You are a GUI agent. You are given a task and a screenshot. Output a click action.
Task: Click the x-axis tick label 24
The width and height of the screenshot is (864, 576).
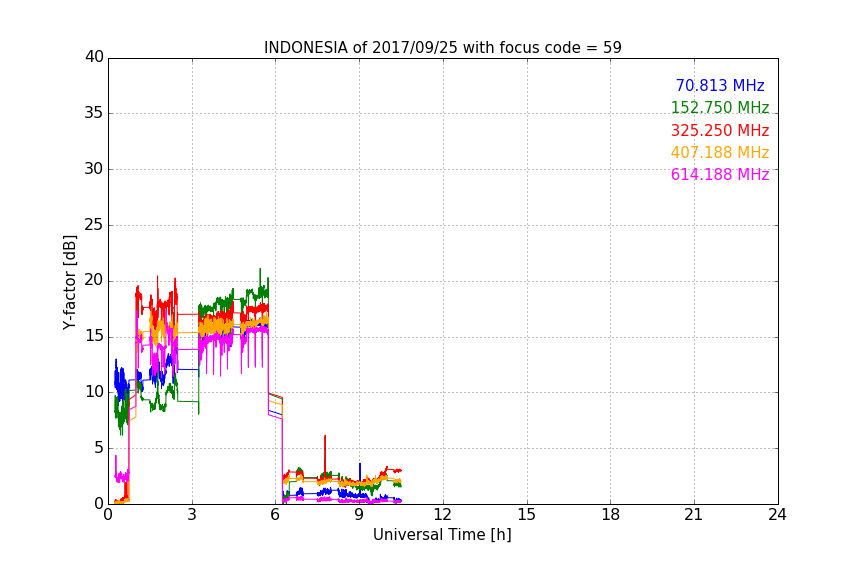point(777,515)
